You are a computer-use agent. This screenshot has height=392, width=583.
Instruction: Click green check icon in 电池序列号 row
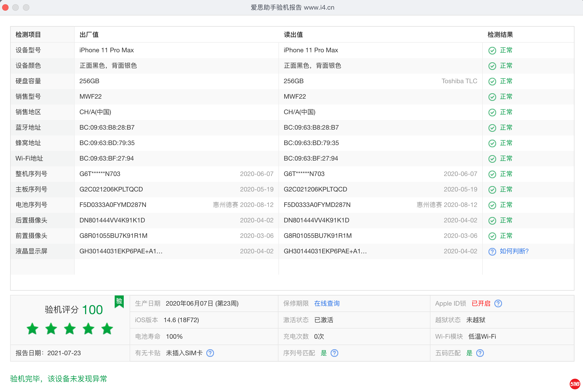[492, 205]
